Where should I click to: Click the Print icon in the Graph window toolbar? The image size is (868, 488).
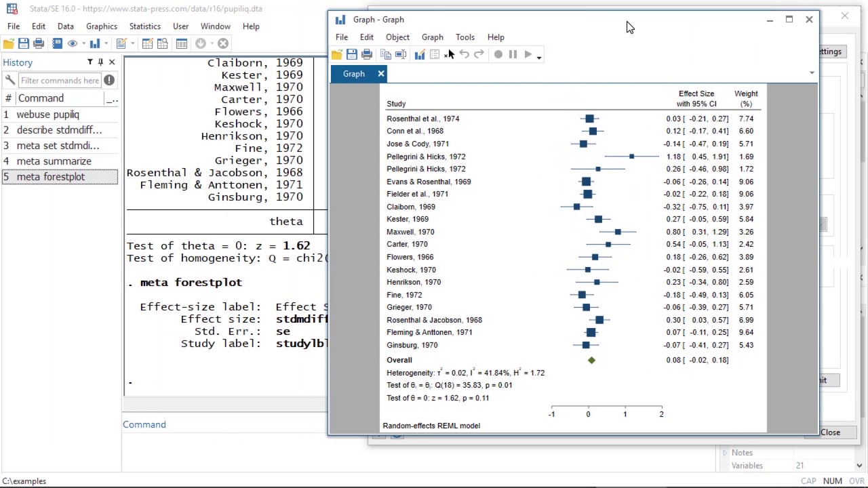point(367,55)
